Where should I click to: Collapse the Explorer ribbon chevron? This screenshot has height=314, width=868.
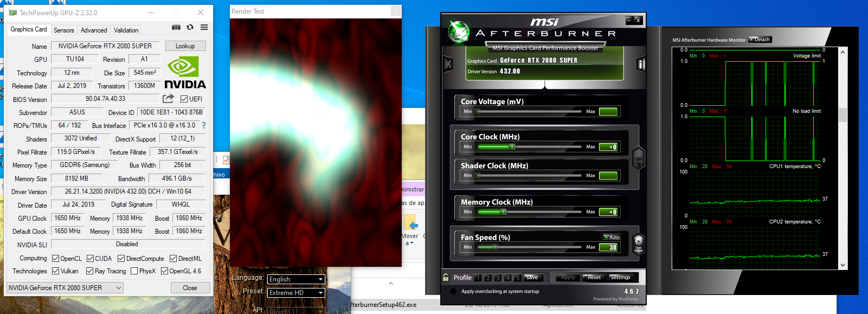tap(391, 283)
